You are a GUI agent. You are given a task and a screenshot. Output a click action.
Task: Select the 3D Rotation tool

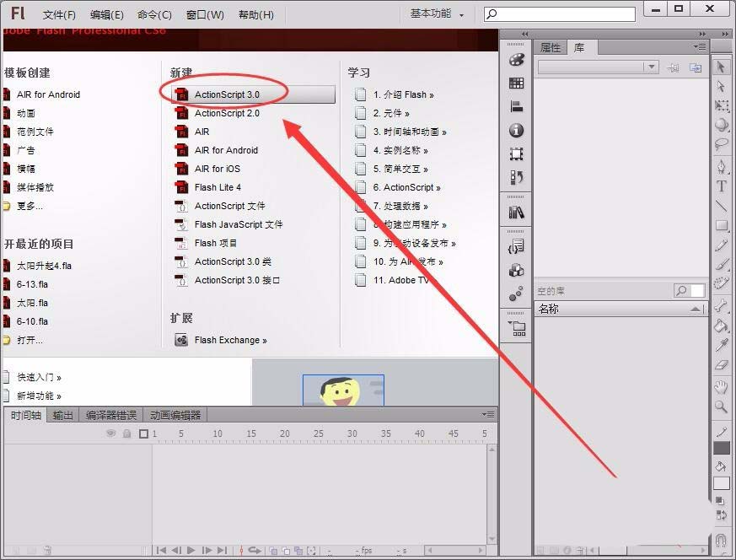coord(722,124)
